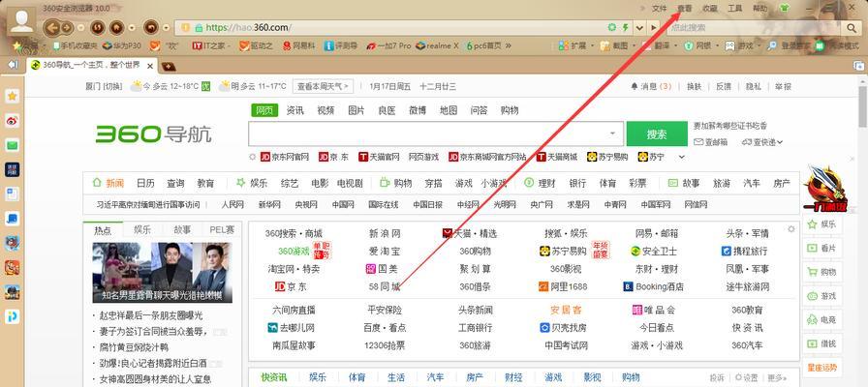Screen dimensions: 868x387
Task: Open a new tab with the plus button
Action: [x=168, y=66]
